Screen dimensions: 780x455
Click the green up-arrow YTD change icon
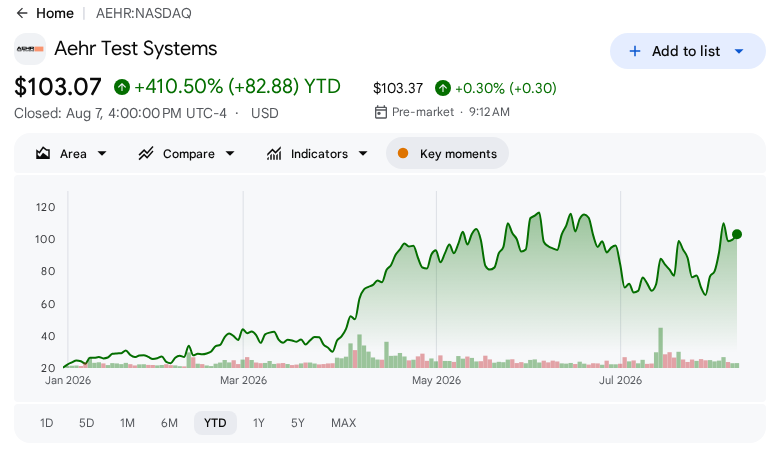(122, 87)
